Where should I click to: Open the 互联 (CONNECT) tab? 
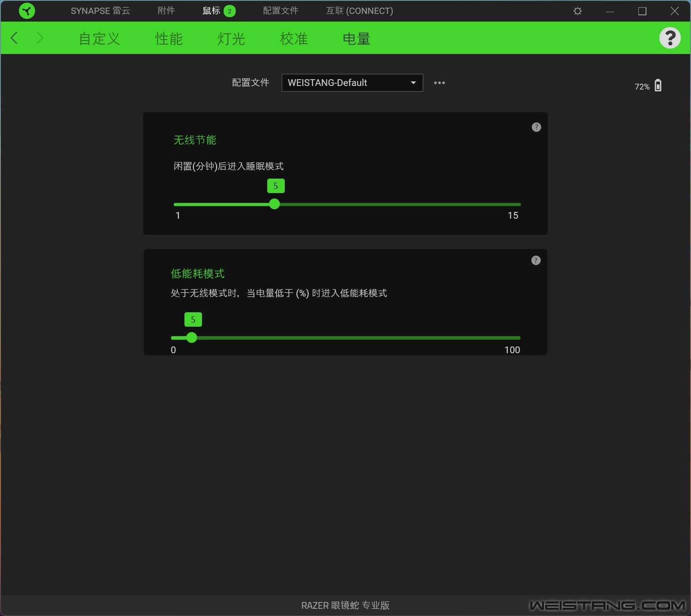[x=359, y=11]
